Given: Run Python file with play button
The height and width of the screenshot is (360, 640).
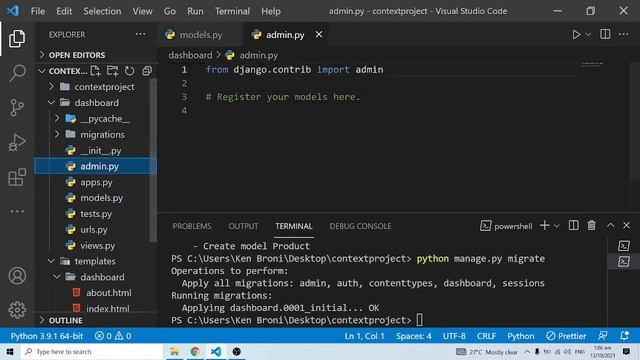Looking at the screenshot, I should pyautogui.click(x=576, y=35).
